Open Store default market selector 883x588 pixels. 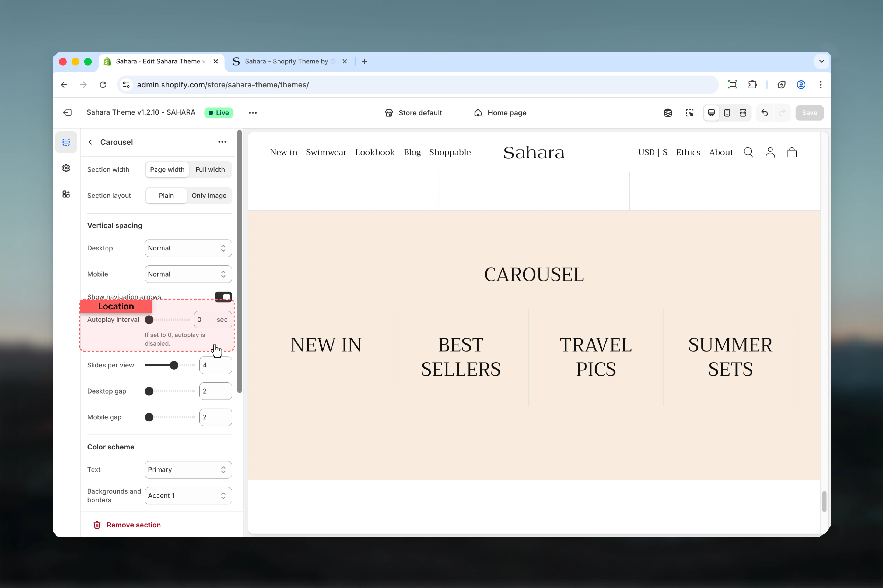tap(414, 113)
